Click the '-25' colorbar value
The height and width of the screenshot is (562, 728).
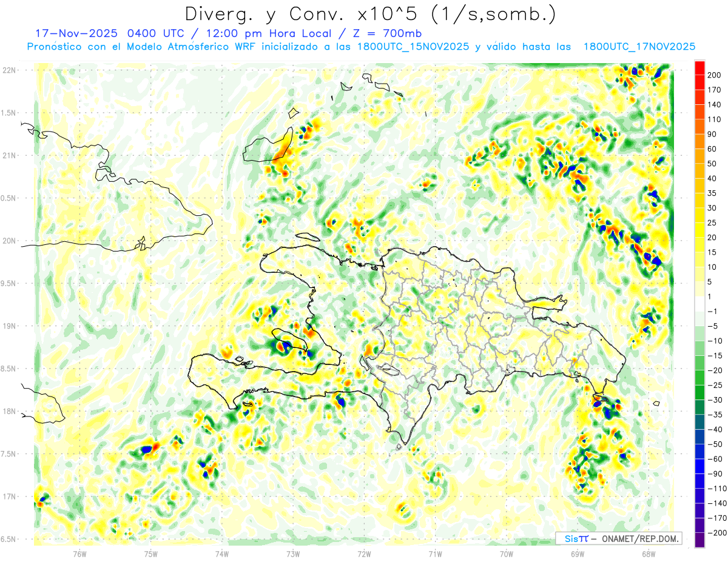[x=715, y=385]
